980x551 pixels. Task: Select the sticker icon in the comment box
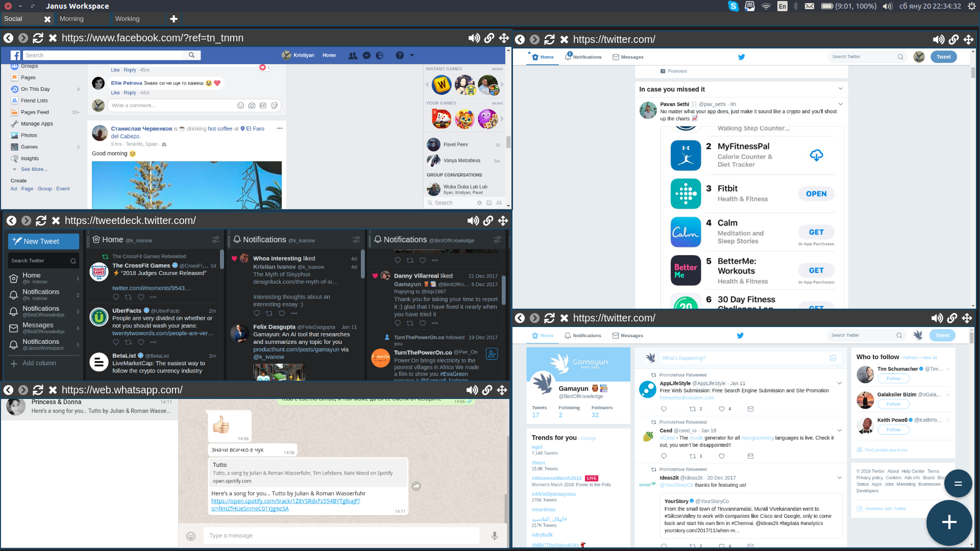point(275,106)
